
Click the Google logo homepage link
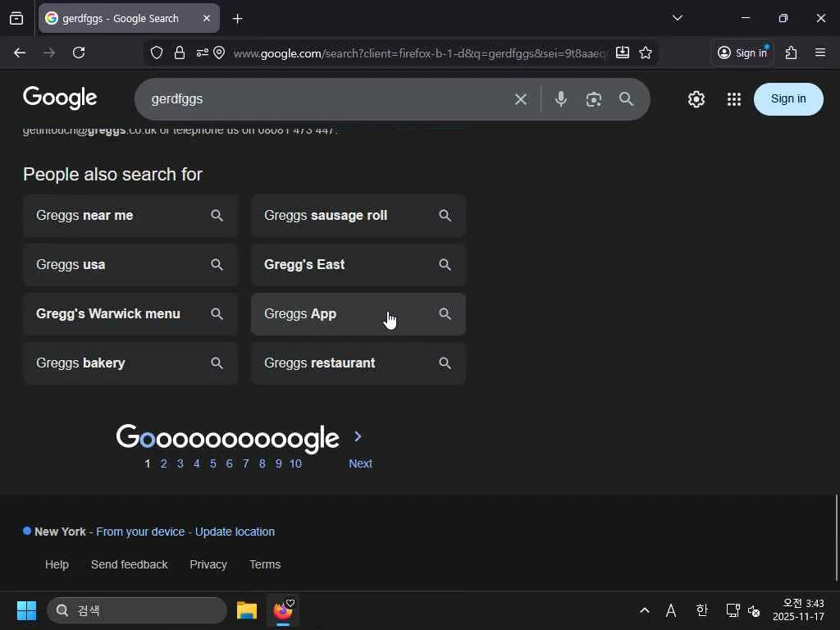[x=60, y=98]
